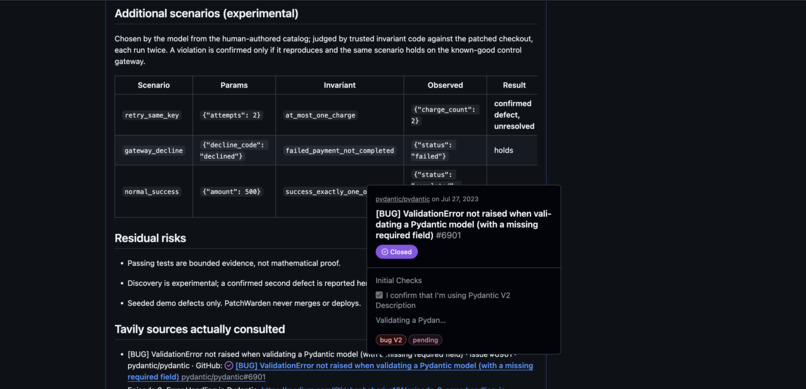This screenshot has height=389, width=806.
Task: Click the purple Closed status badge
Action: [396, 252]
